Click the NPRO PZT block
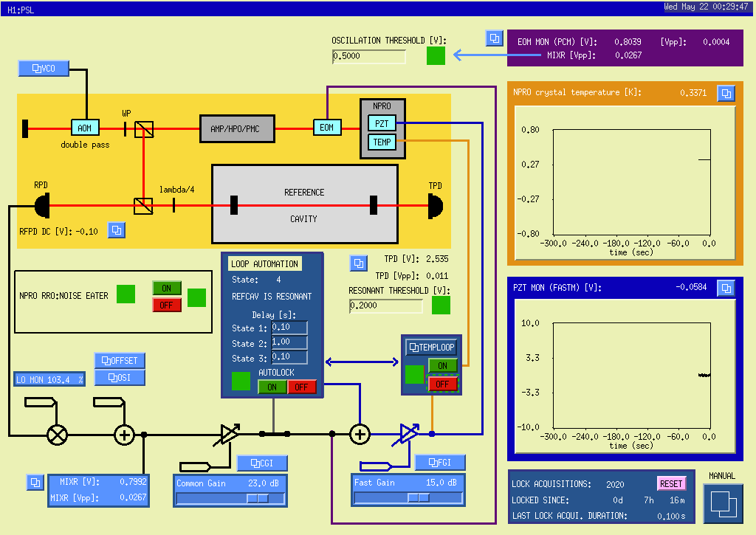756x535 pixels. tap(382, 123)
